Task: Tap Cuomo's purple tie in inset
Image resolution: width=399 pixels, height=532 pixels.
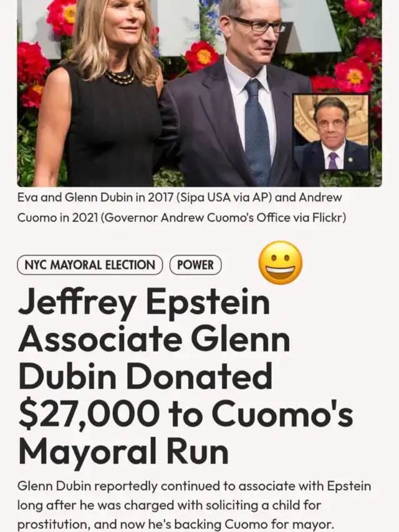Action: (333, 160)
